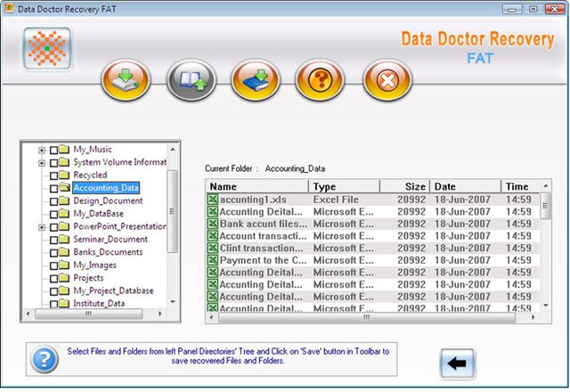Select the Bank accunt files row
Image resolution: width=570 pixels, height=392 pixels.
373,224
